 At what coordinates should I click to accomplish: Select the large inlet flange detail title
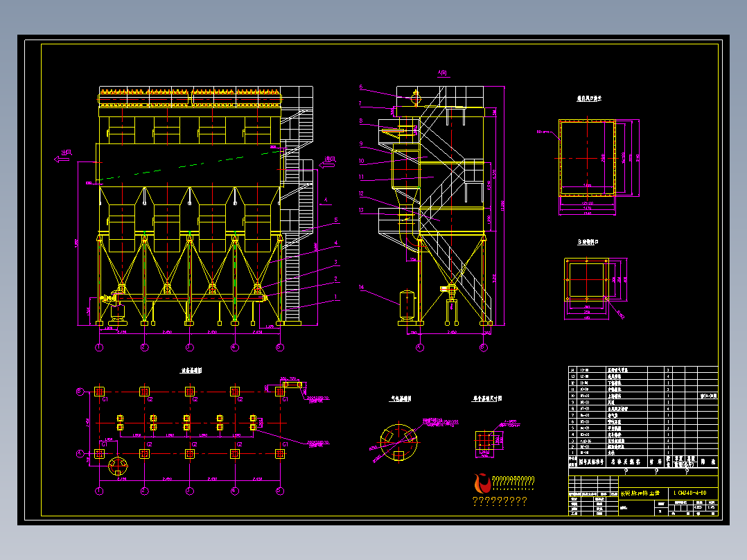[589, 98]
